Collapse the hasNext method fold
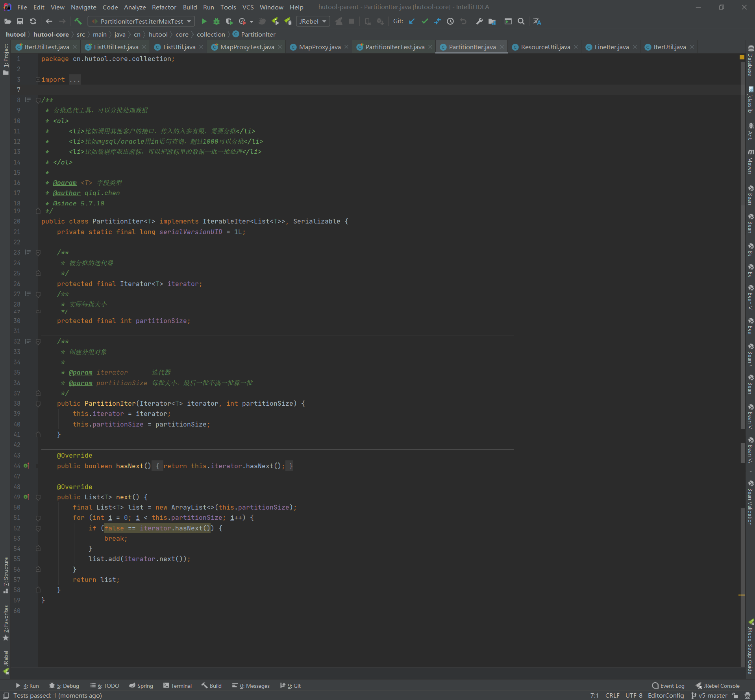Screen dimensions: 755x700 point(38,466)
